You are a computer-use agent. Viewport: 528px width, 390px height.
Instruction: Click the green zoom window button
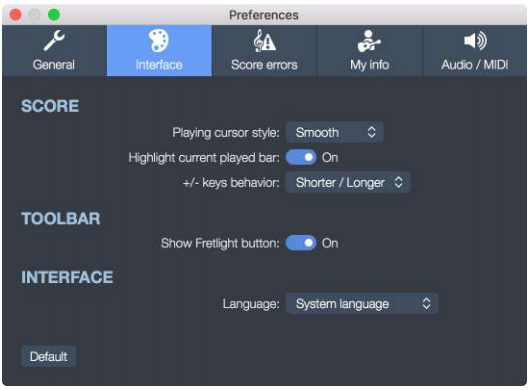click(x=54, y=15)
